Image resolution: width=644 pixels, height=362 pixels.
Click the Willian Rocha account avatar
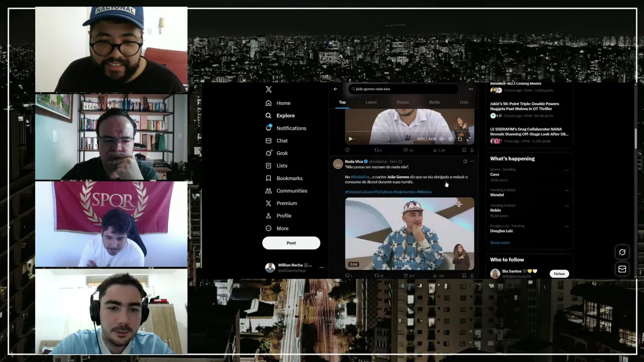tap(270, 267)
